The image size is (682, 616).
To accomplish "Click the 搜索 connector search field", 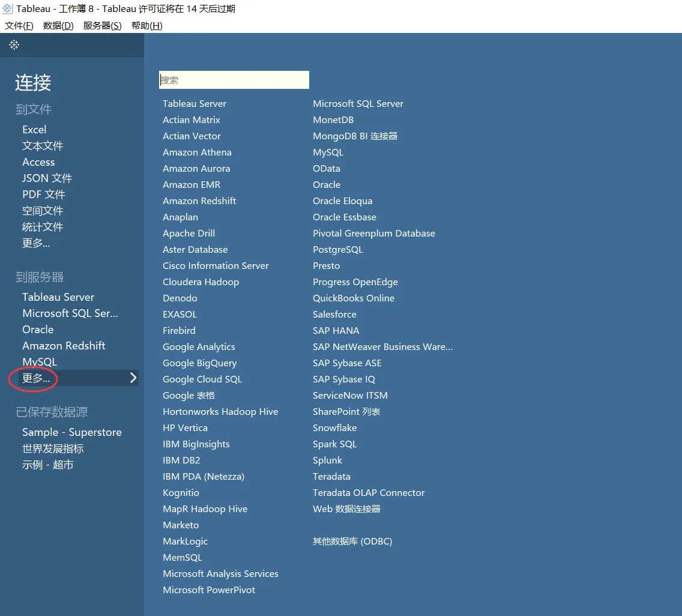I will [234, 80].
